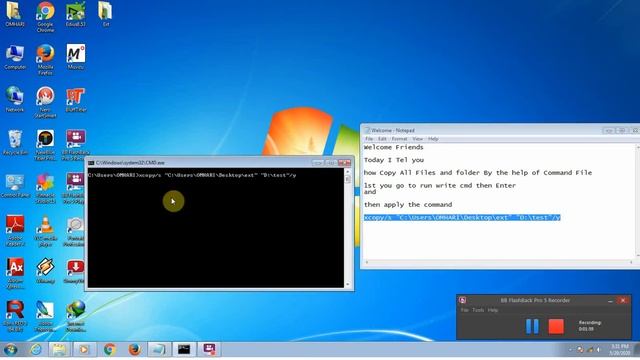Open the Control Panel desktop icon
Image resolution: width=640 pixels, height=360 pixels.
click(x=15, y=186)
